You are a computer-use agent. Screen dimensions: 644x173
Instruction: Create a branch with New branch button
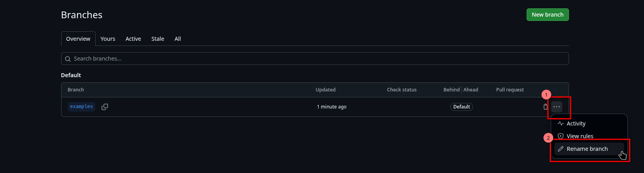[548, 15]
